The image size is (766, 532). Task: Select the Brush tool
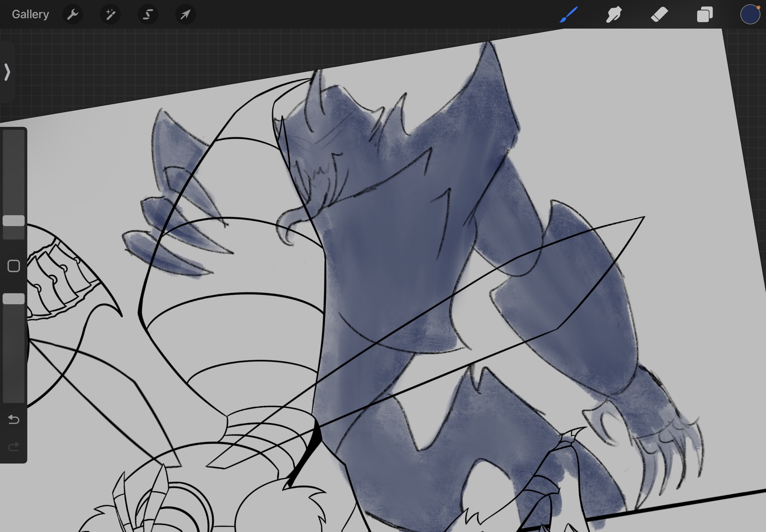tap(568, 15)
